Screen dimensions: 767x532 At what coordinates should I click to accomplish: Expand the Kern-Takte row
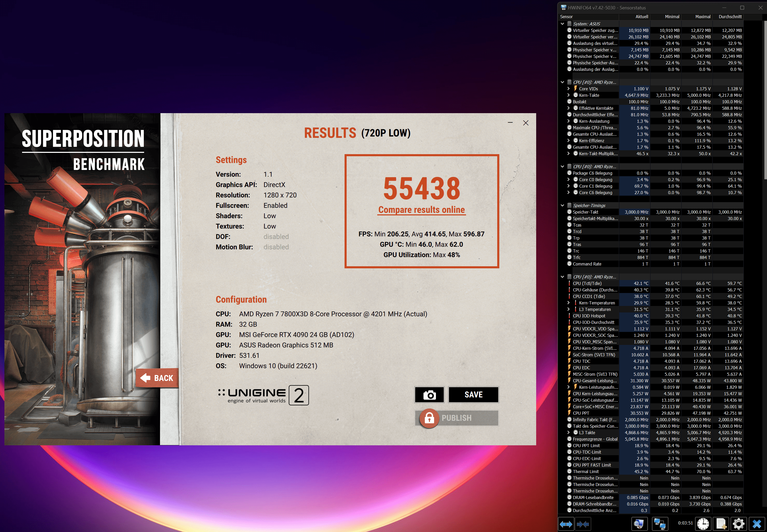pos(569,95)
